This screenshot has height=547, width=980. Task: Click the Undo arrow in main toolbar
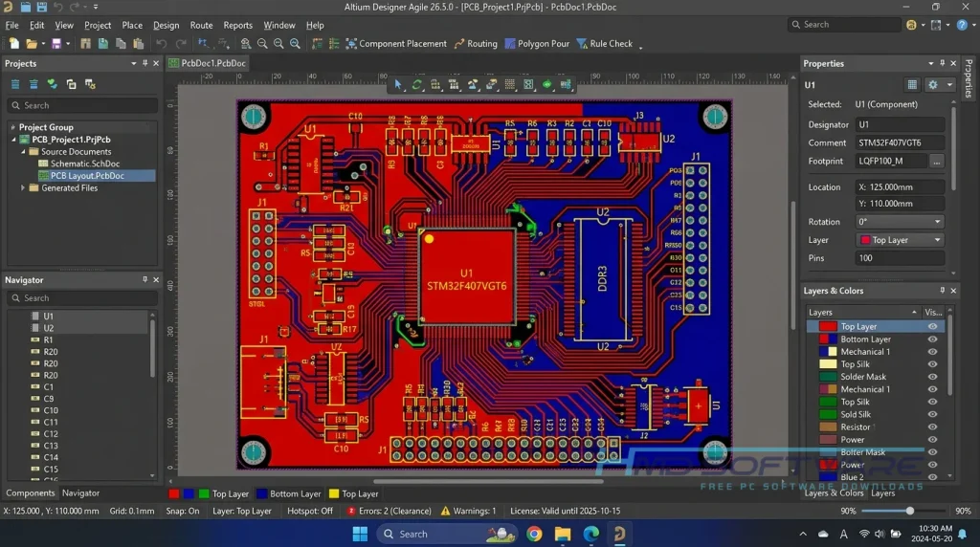click(x=161, y=44)
